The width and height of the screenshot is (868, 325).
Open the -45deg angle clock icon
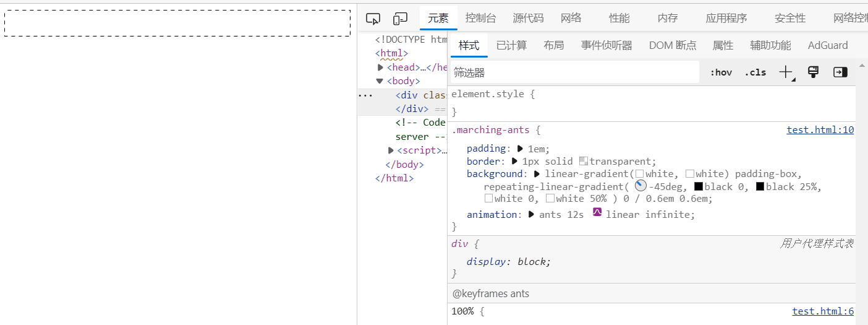click(641, 186)
